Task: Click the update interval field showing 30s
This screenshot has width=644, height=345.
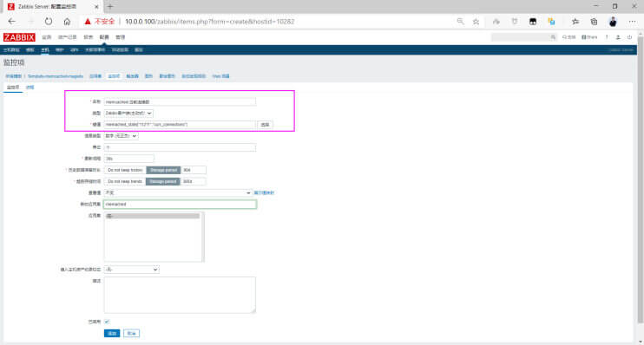Action: pos(129,159)
